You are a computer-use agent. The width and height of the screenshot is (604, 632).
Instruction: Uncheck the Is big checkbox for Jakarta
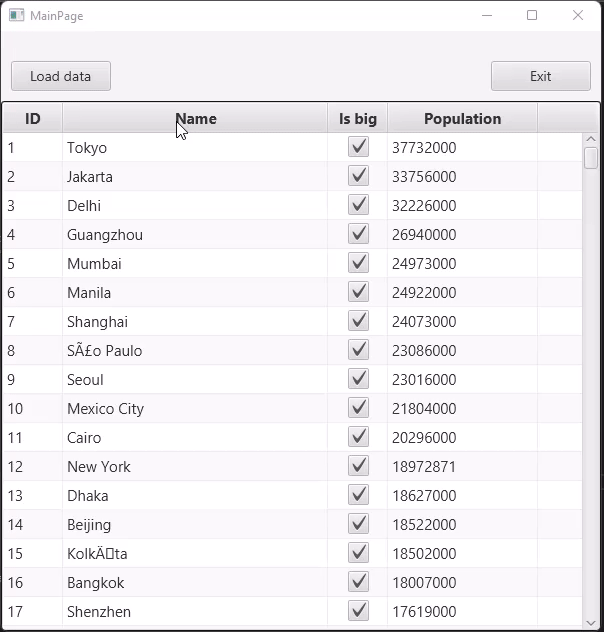click(x=358, y=176)
